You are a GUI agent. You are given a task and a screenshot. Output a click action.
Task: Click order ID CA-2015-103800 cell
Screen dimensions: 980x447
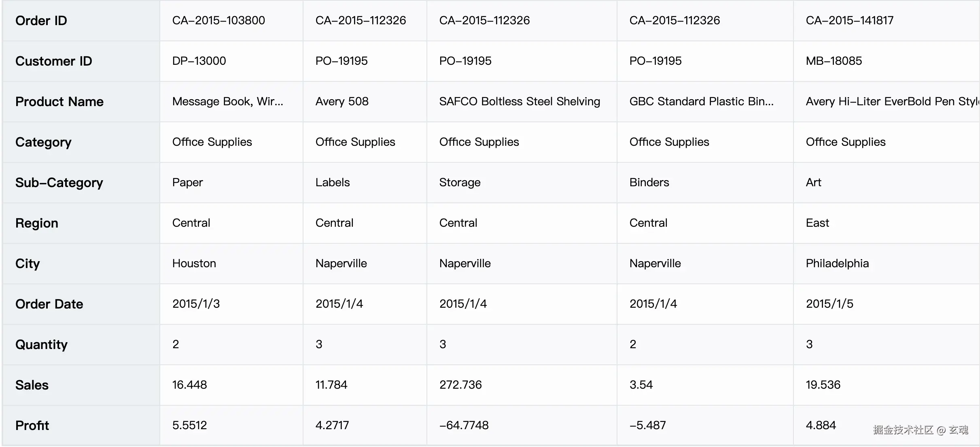pos(218,21)
